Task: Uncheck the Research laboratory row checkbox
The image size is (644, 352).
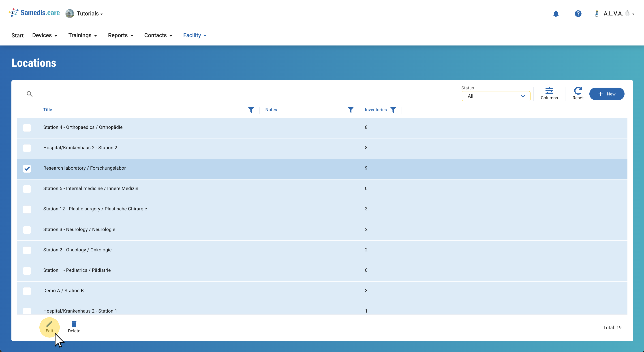Action: [x=27, y=169]
